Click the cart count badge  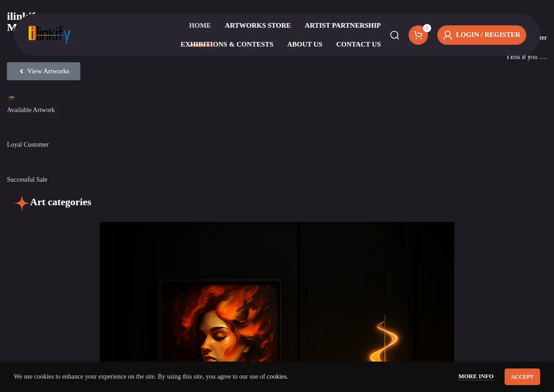point(427,28)
